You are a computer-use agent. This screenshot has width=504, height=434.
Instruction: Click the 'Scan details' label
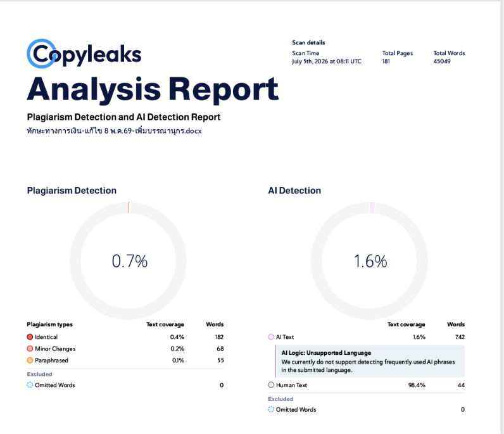(308, 42)
